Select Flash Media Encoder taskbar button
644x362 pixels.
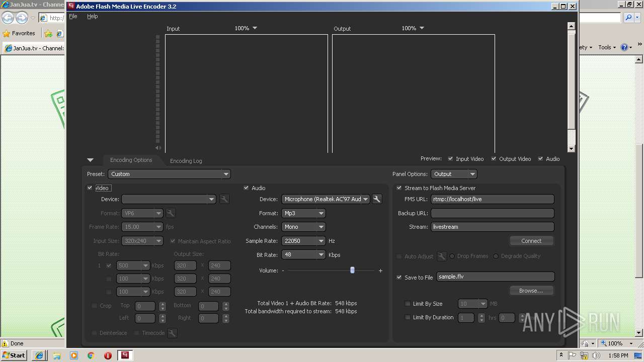coord(124,355)
